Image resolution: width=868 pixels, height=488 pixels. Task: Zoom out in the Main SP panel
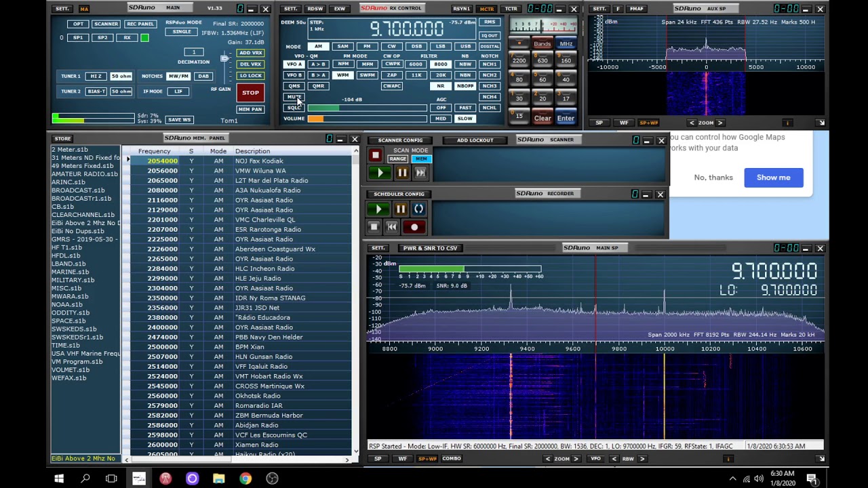(x=547, y=459)
